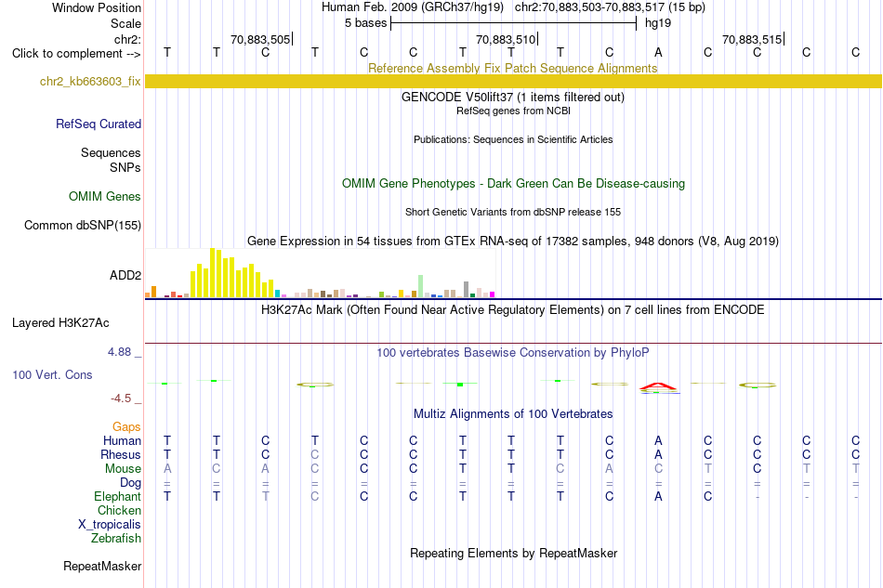Open the H3K27Ac Mark ENCODE track title
Image resolution: width=883 pixels, height=588 pixels.
(512, 310)
